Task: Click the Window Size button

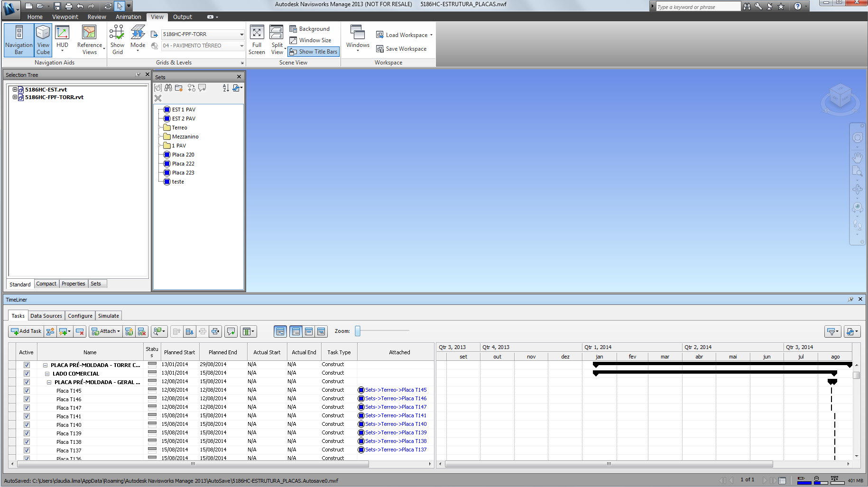Action: 310,40
